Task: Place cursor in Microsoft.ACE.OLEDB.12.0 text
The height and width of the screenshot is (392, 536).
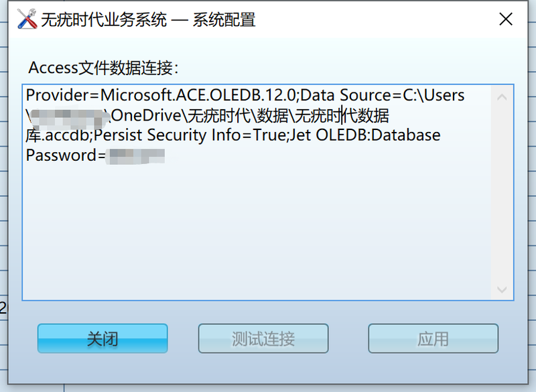Action: [x=198, y=95]
